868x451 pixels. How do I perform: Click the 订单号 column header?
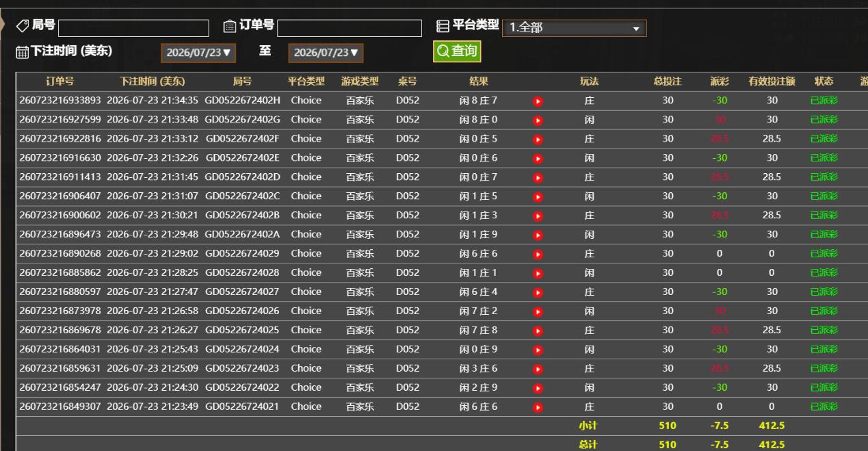pos(60,81)
